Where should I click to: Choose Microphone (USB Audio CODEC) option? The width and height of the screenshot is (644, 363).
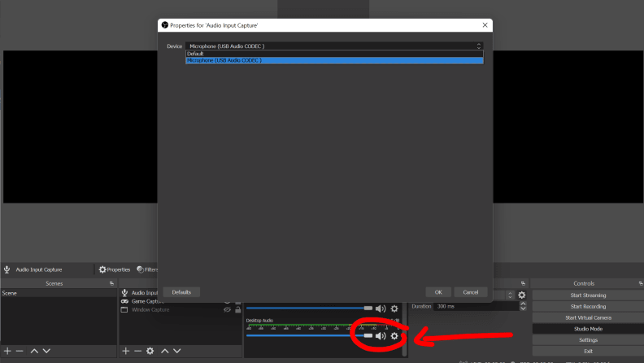(334, 60)
